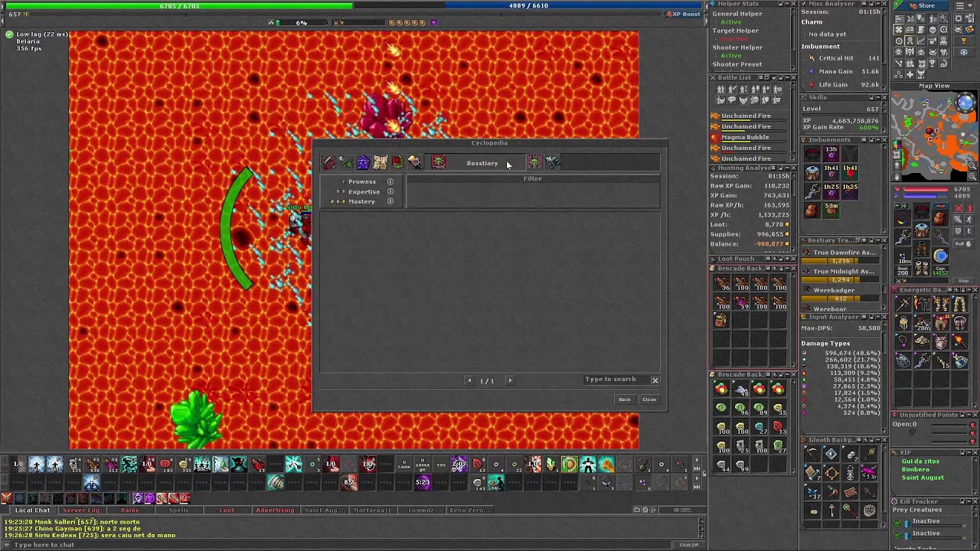Switch to Server Log tab
Viewport: 980px width, 551px height.
coord(81,510)
